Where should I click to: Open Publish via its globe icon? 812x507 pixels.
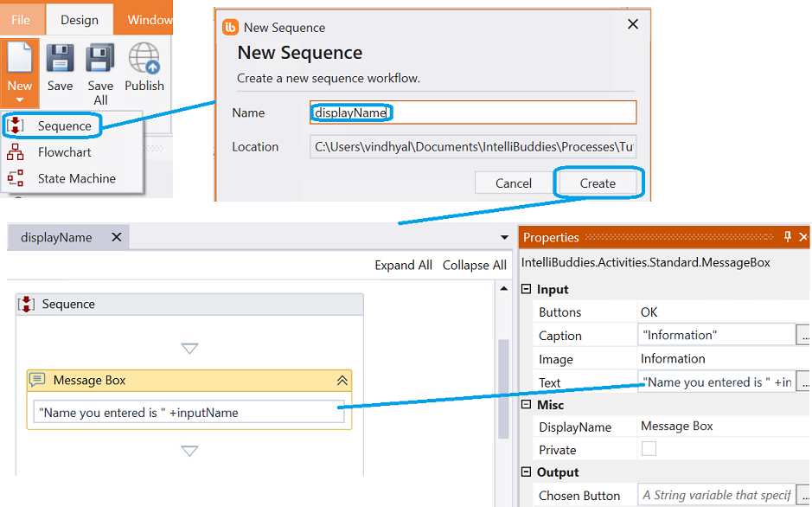click(144, 59)
